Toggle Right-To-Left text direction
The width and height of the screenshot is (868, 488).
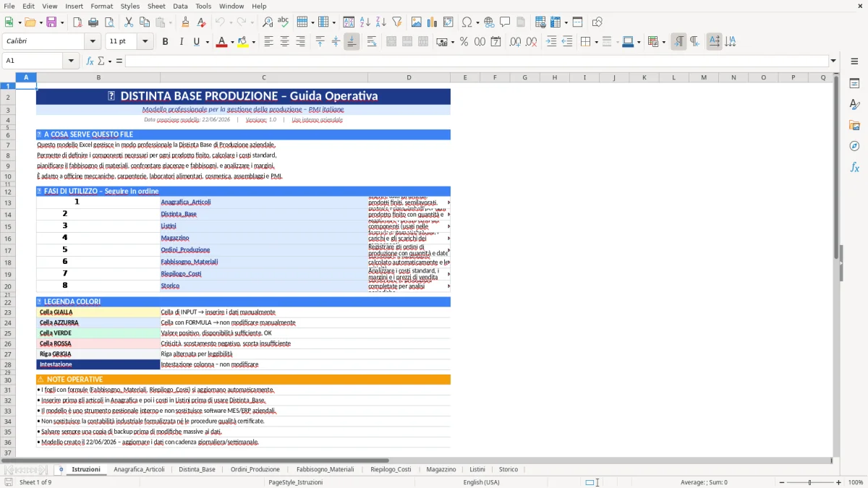[x=694, y=42]
